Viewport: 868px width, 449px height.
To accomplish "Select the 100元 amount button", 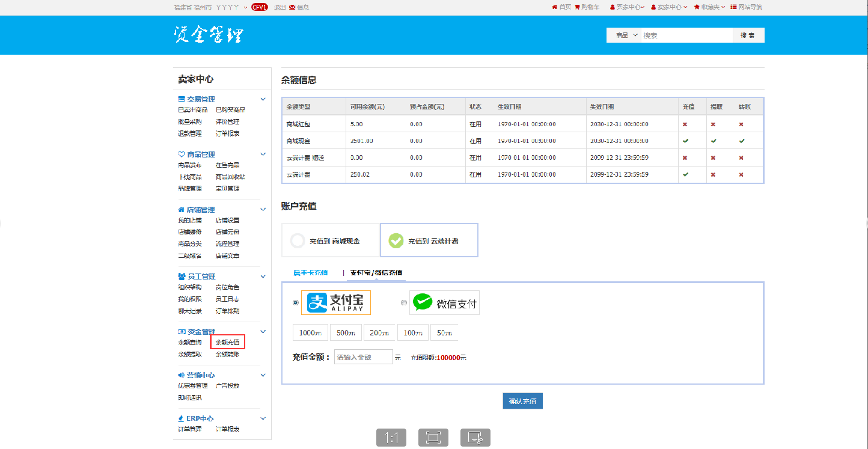I will [412, 332].
